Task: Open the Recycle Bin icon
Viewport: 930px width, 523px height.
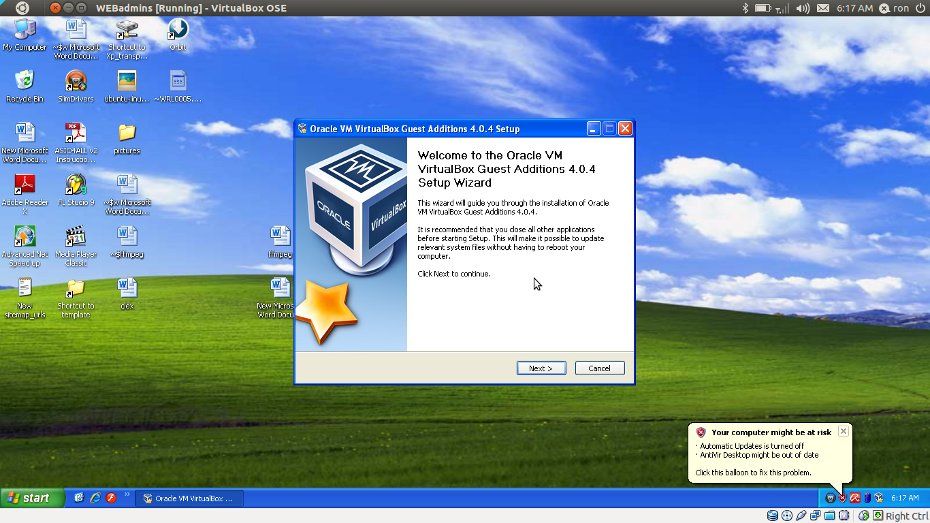Action: (24, 86)
